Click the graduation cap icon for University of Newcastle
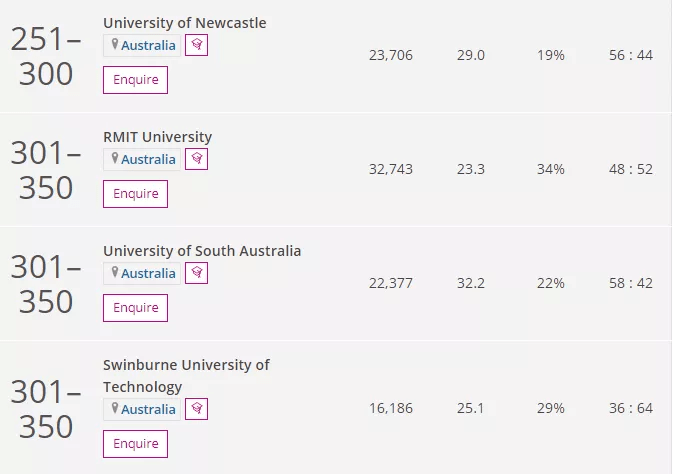Viewport: 673px width, 474px height. (197, 45)
